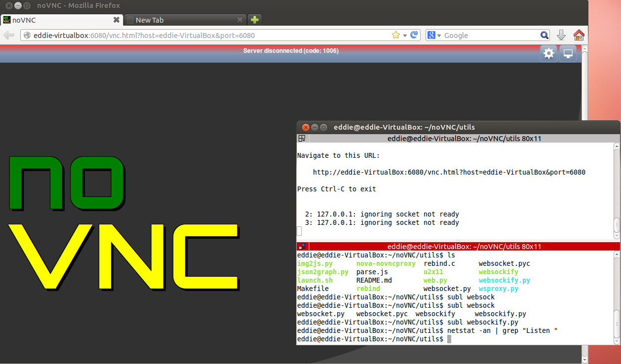Click parse.js in the listing
Image resolution: width=621 pixels, height=364 pixels.
(372, 272)
